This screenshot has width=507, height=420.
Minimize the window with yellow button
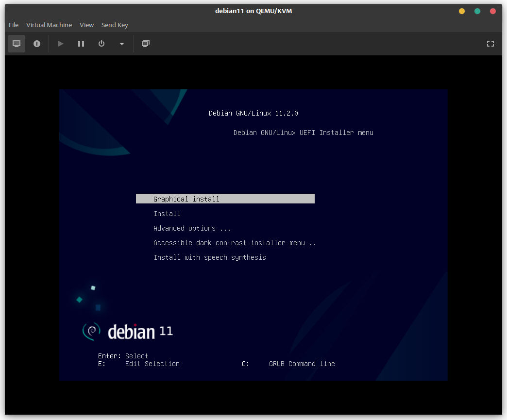(x=462, y=11)
